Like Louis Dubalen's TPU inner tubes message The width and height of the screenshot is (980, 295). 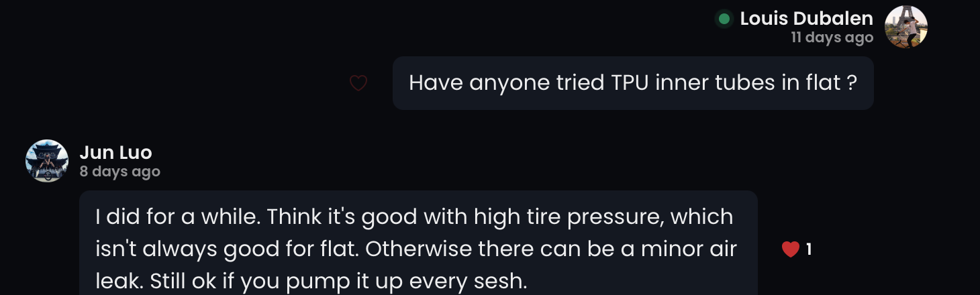click(x=358, y=83)
